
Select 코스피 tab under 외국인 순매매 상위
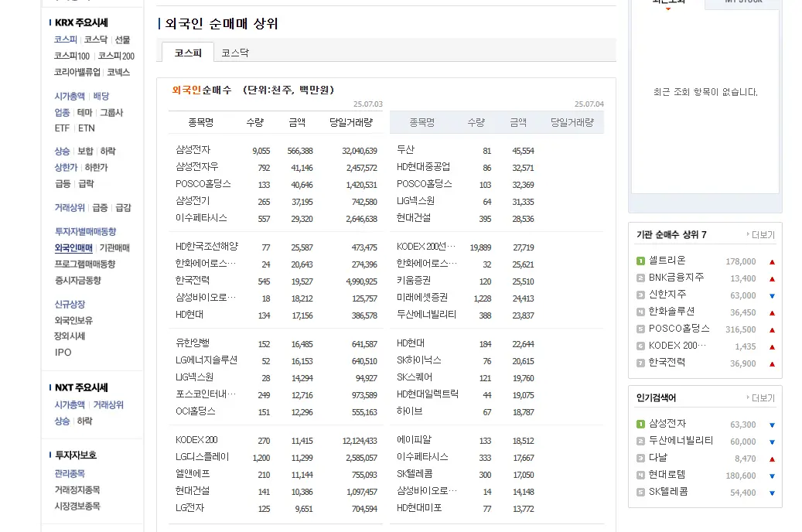tap(188, 53)
